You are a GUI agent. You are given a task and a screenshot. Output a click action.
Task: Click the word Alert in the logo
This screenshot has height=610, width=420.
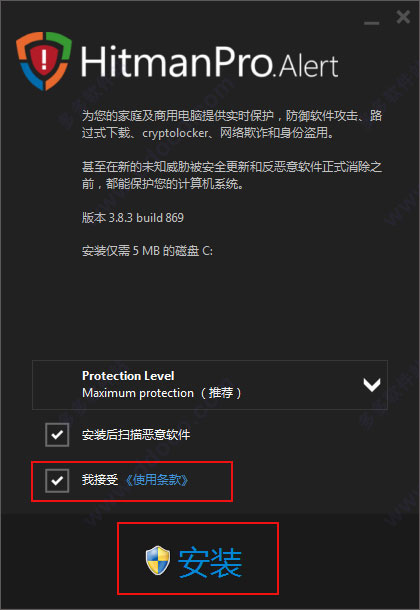click(x=308, y=66)
